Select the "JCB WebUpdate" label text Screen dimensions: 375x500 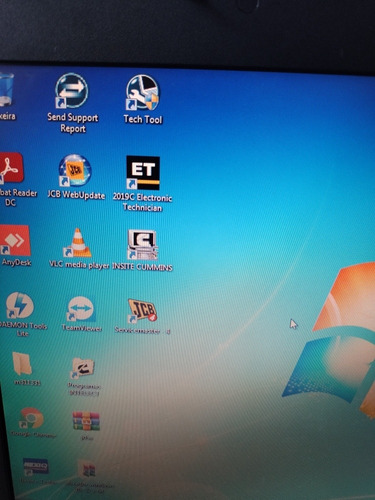tap(76, 195)
